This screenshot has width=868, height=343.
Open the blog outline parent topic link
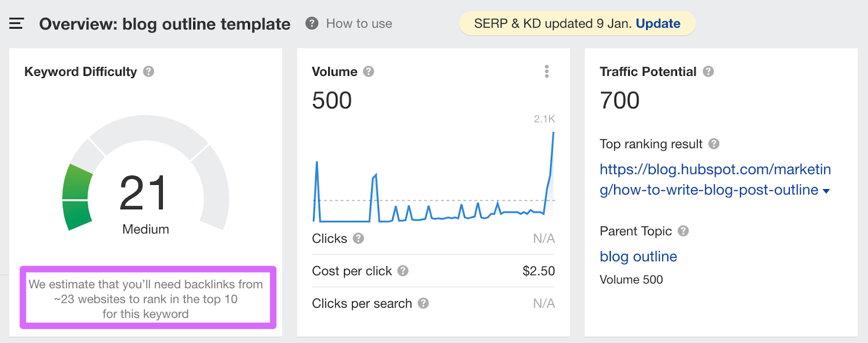639,256
